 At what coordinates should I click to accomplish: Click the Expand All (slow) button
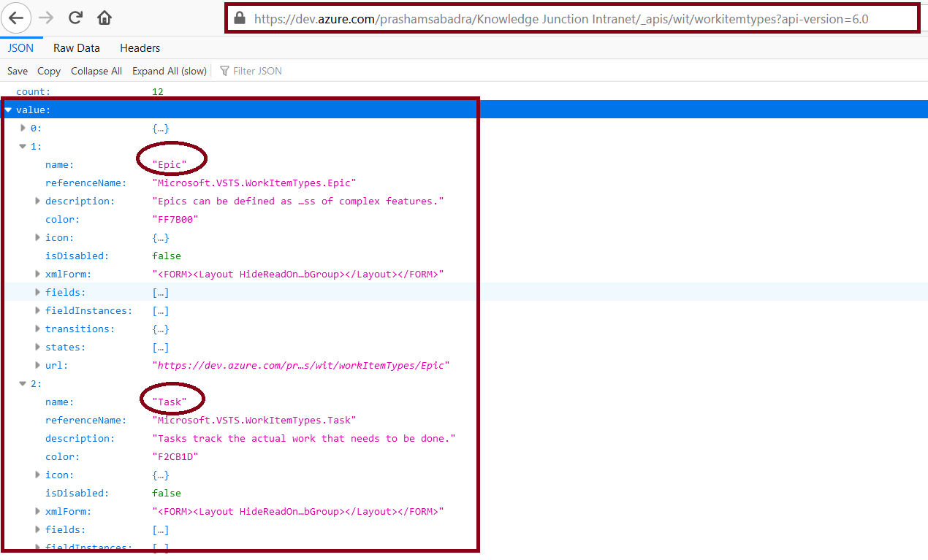click(x=170, y=71)
